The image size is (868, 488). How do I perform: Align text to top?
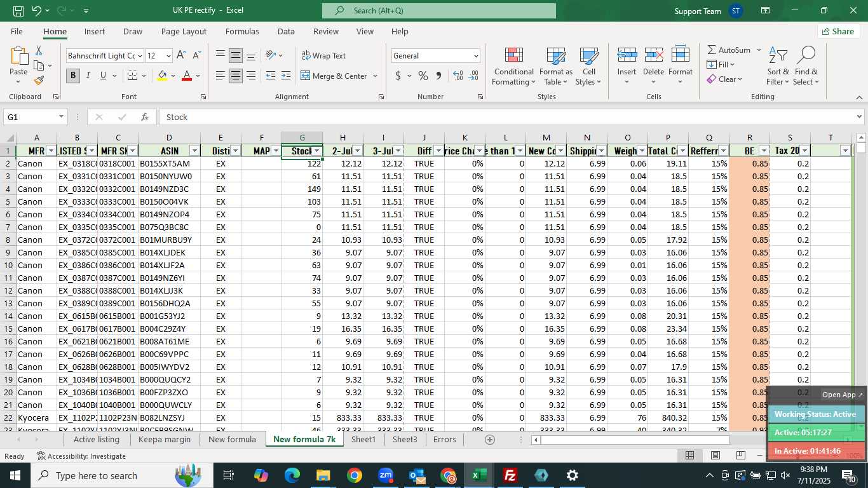[220, 56]
